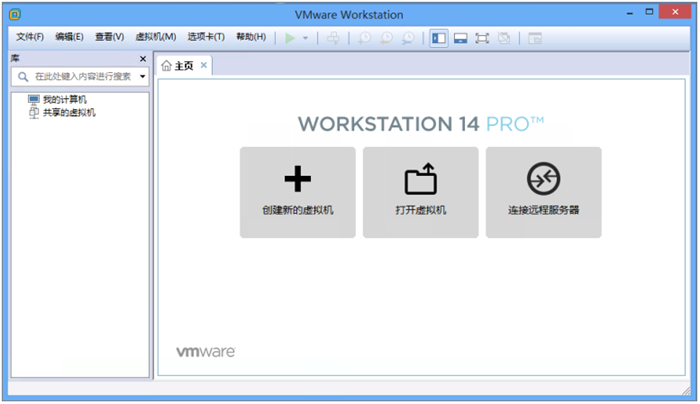This screenshot has width=700, height=404.
Task: Open the 编辑(E) menu
Action: [x=69, y=37]
